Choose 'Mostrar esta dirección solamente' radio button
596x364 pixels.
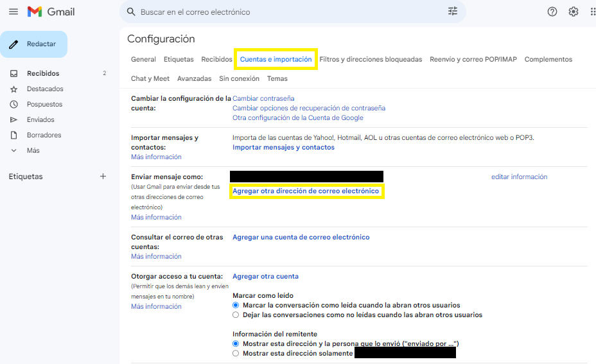pos(236,354)
